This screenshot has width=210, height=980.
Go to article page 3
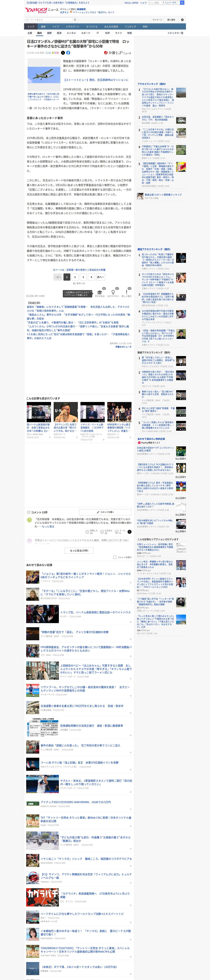(x=83, y=277)
